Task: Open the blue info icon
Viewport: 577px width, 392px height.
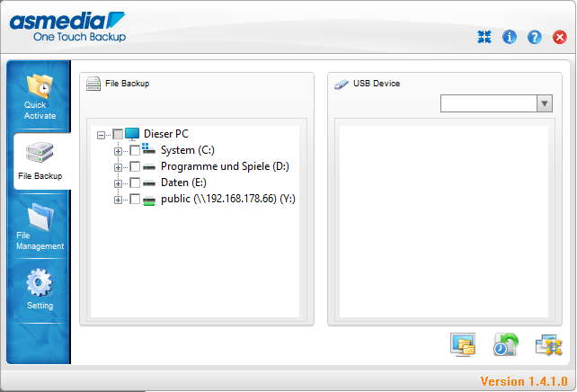Action: pyautogui.click(x=510, y=37)
